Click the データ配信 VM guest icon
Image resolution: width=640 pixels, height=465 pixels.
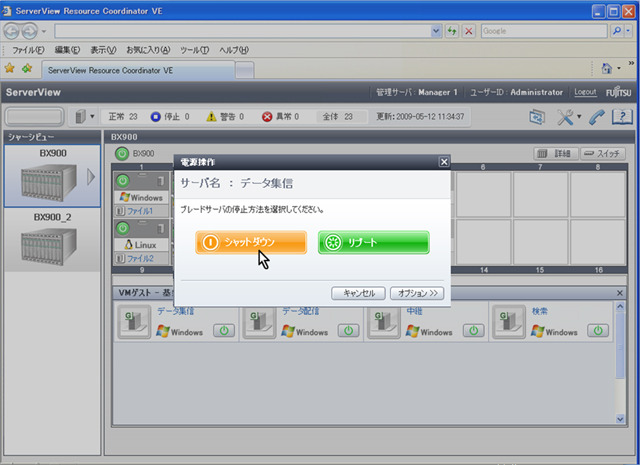pos(259,322)
